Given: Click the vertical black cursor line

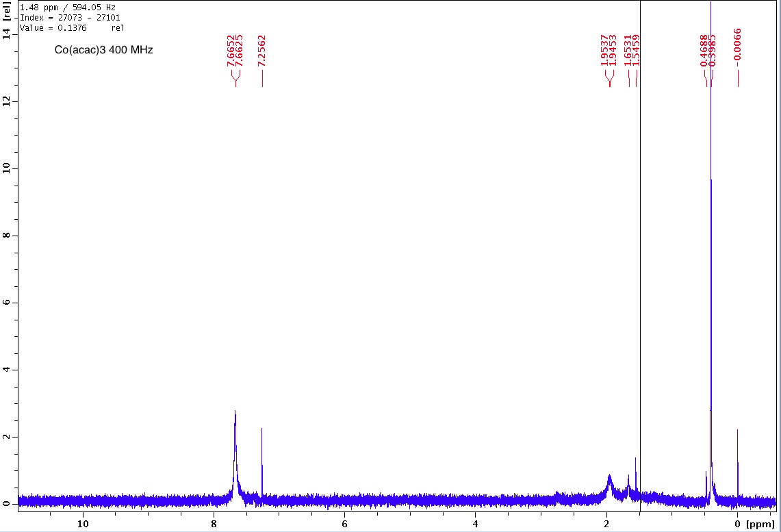Looking at the screenshot, I should click(x=640, y=274).
